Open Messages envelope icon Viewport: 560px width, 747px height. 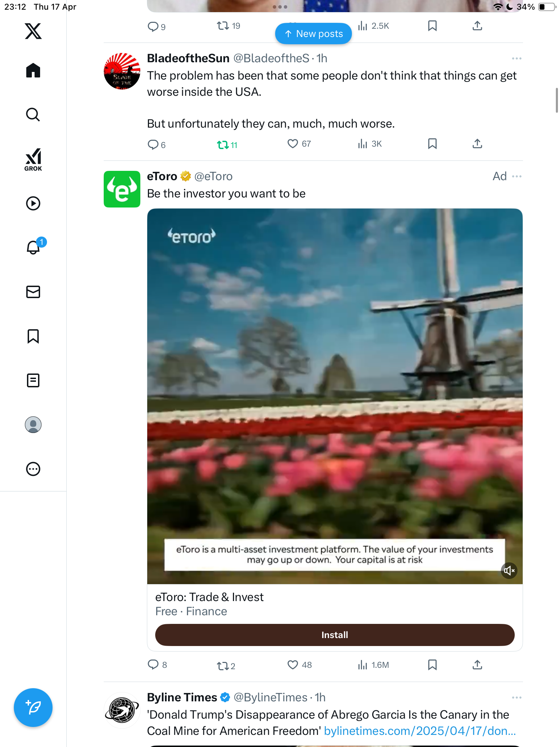point(33,292)
